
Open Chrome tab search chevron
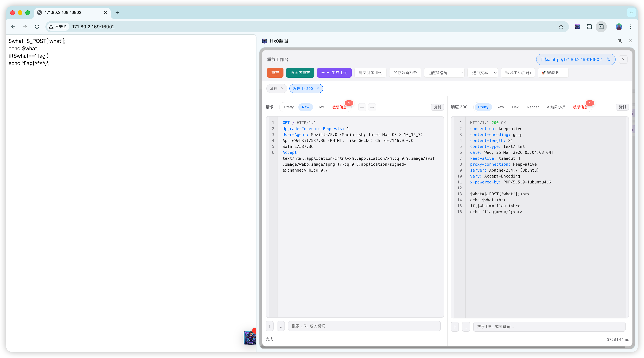pos(631,13)
